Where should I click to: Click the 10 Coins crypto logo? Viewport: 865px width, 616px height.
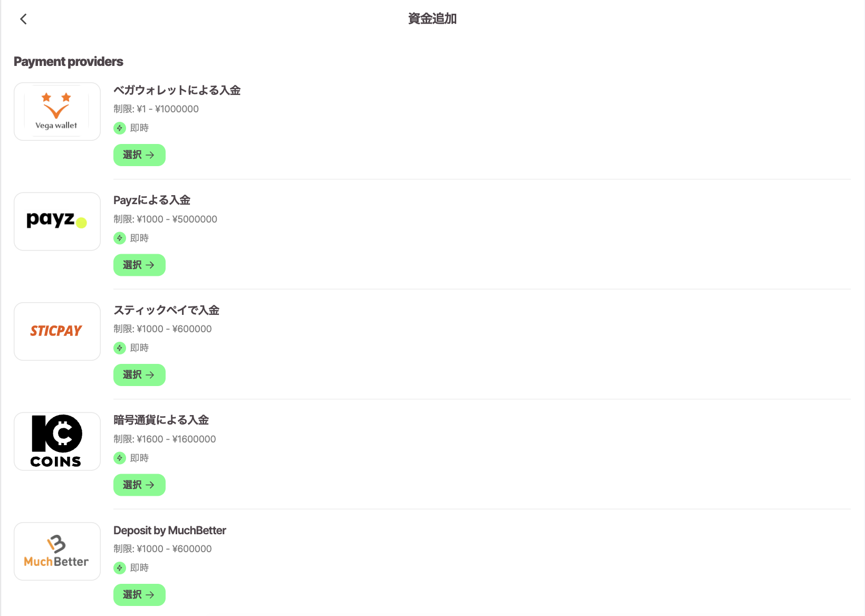[57, 441]
